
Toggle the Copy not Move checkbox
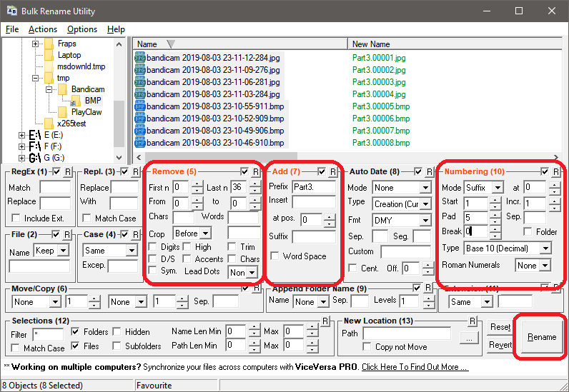367,347
